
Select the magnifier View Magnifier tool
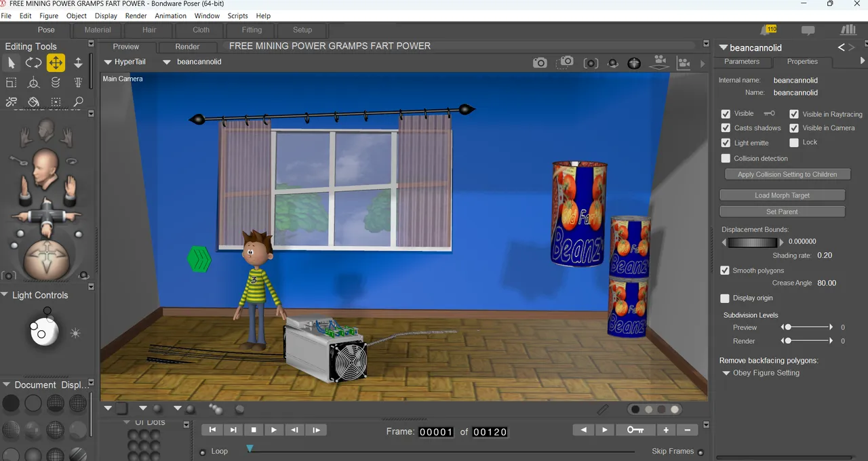pyautogui.click(x=78, y=102)
